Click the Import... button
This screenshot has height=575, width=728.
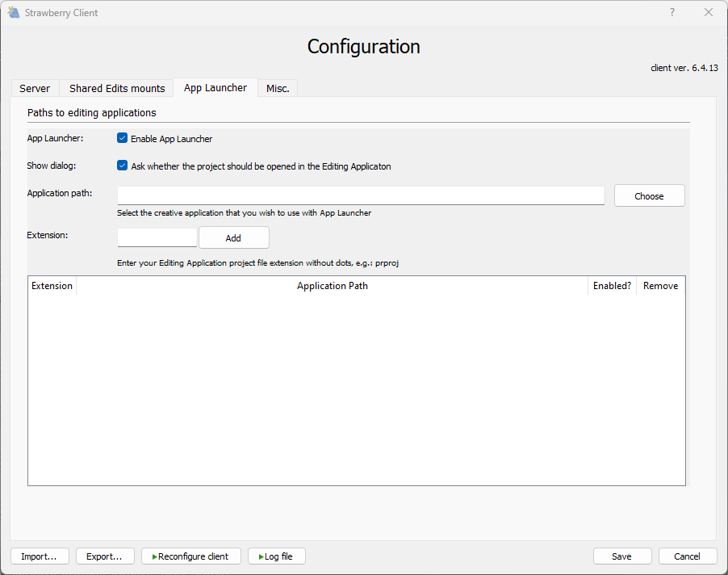[x=39, y=556]
